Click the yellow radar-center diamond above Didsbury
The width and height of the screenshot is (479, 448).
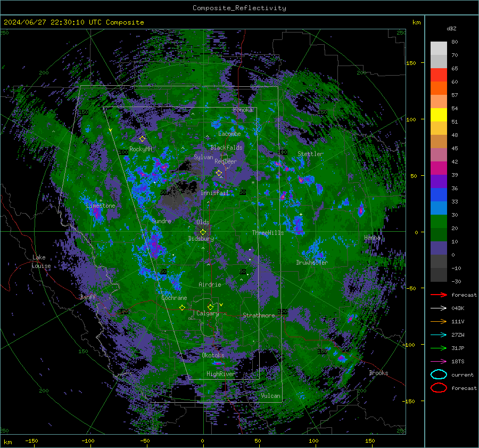click(203, 232)
